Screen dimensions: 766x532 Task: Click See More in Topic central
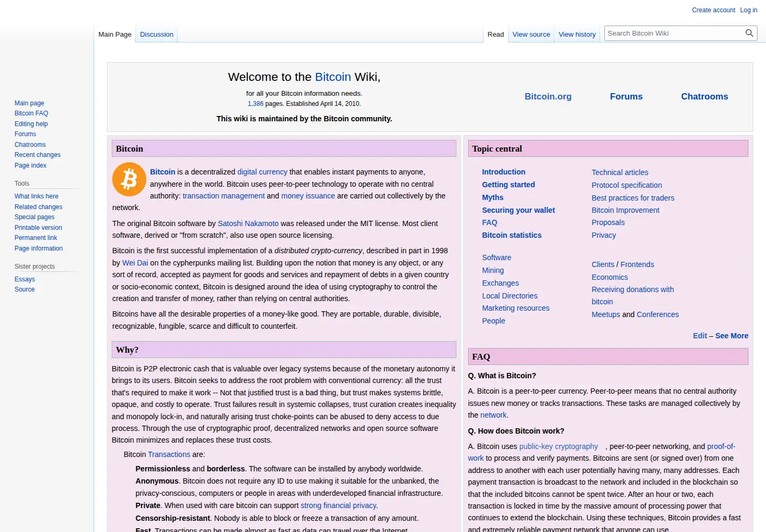[x=731, y=336]
